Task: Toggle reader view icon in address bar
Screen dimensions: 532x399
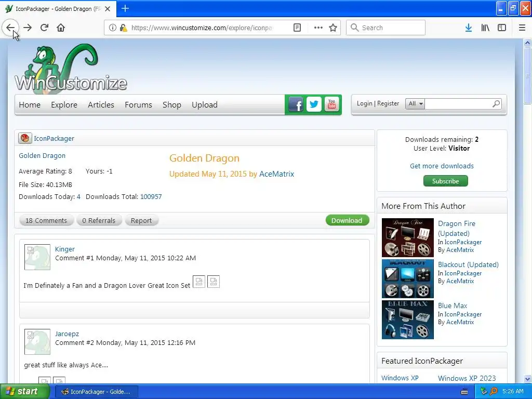Action: [297, 28]
